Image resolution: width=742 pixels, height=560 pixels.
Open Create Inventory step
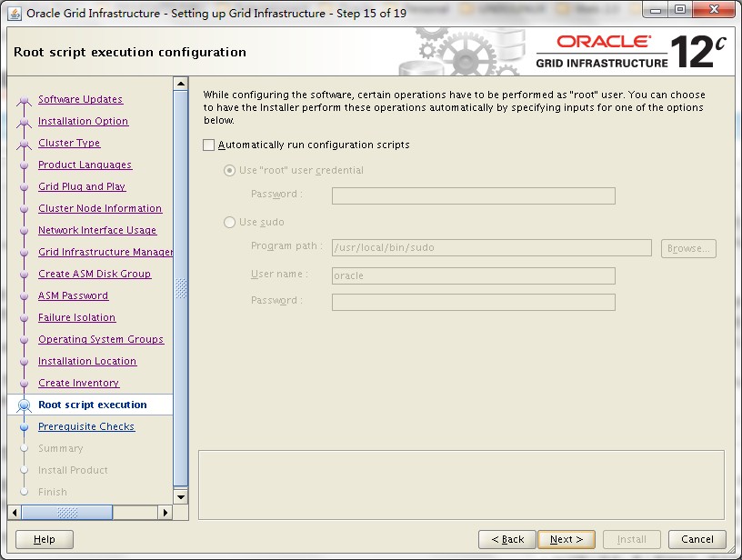79,383
